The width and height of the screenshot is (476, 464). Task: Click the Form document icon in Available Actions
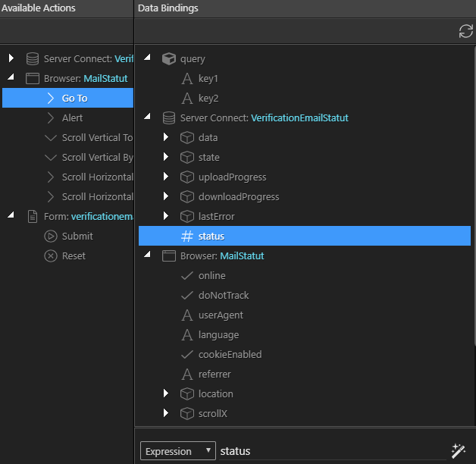[x=33, y=217]
